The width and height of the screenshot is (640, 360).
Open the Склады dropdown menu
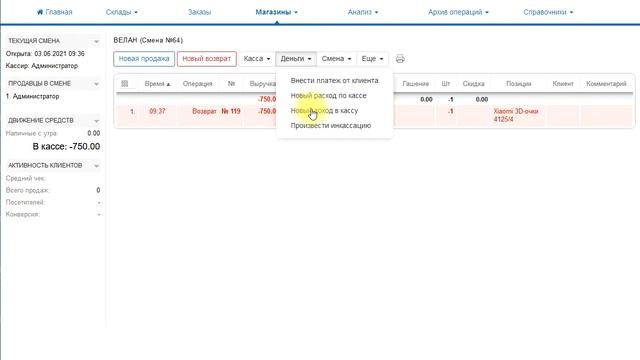coord(122,12)
